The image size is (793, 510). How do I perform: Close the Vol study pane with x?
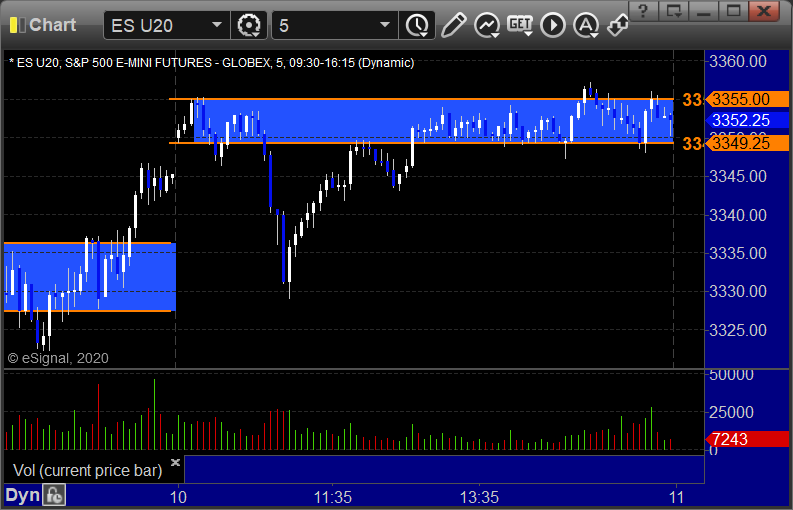coord(175,462)
